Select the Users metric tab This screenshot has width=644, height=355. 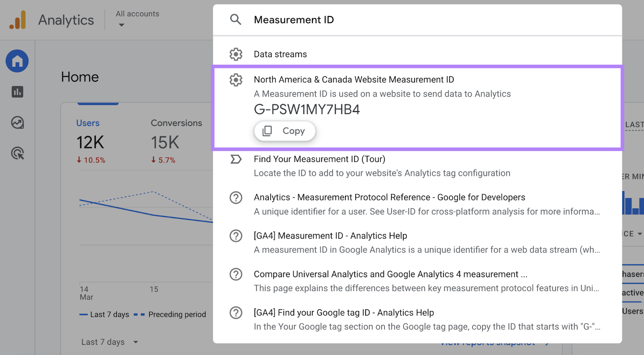[88, 123]
